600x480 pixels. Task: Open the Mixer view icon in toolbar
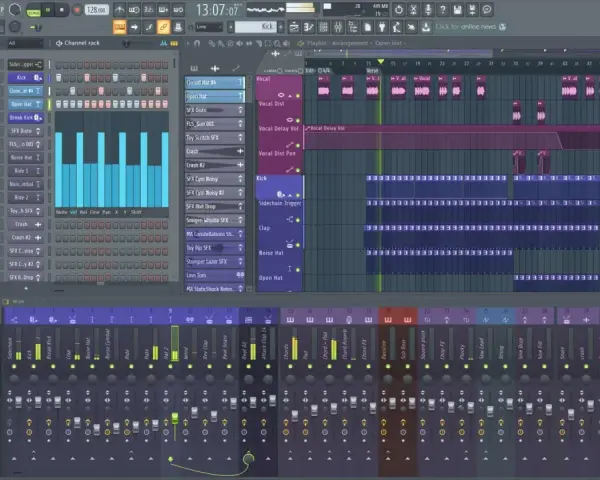pyautogui.click(x=338, y=27)
